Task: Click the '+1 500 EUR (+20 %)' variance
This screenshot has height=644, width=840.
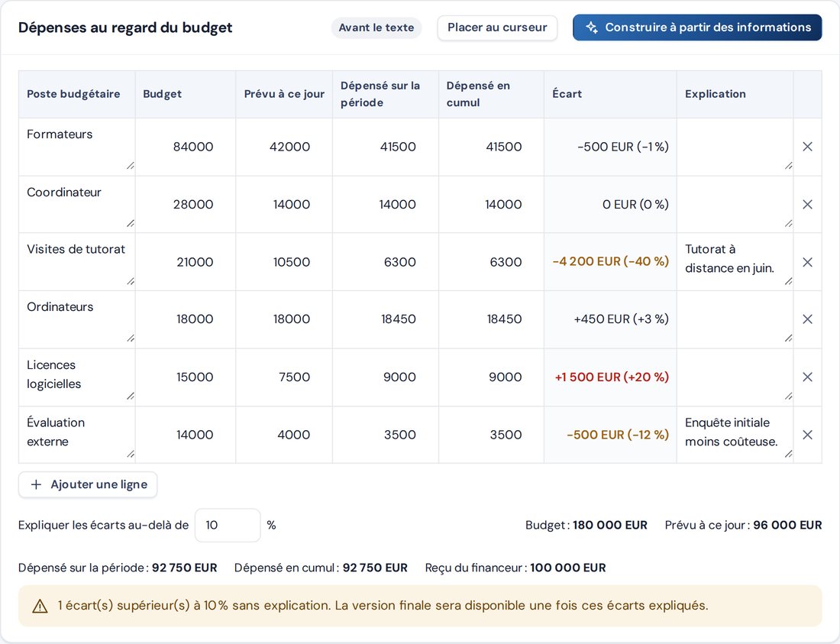Action: 611,377
